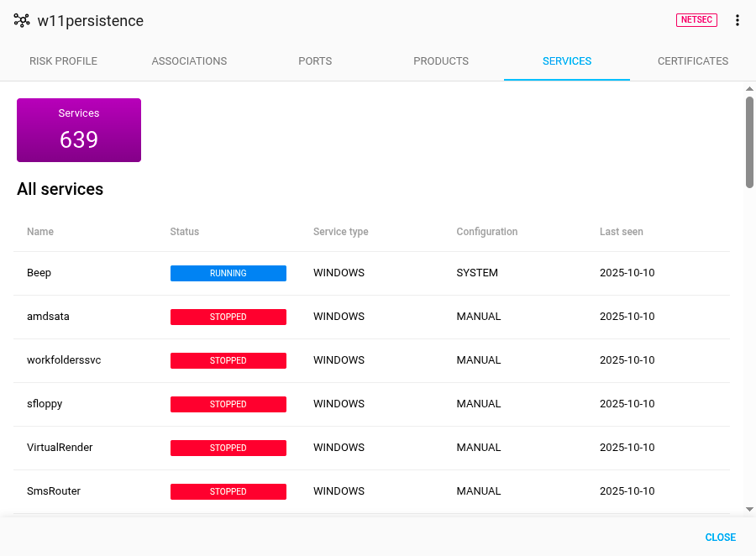The image size is (756, 556).
Task: Go to the Ports tab
Action: [315, 61]
